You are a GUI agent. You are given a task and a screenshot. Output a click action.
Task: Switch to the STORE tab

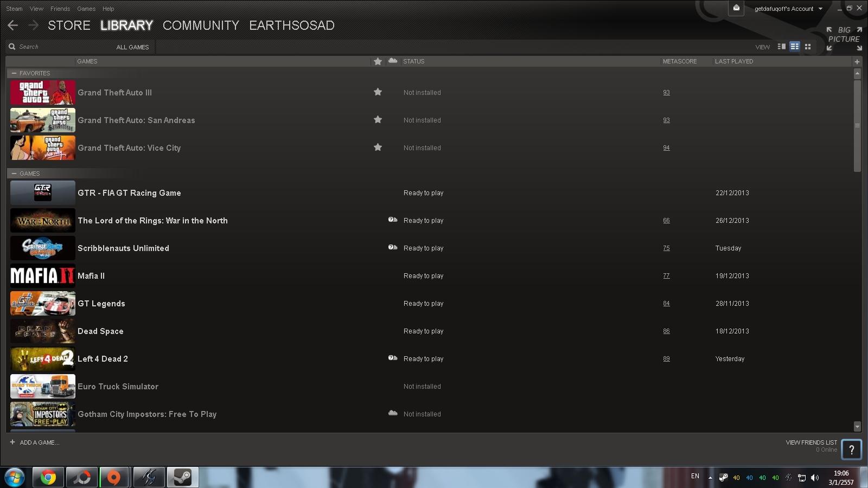[x=69, y=25]
